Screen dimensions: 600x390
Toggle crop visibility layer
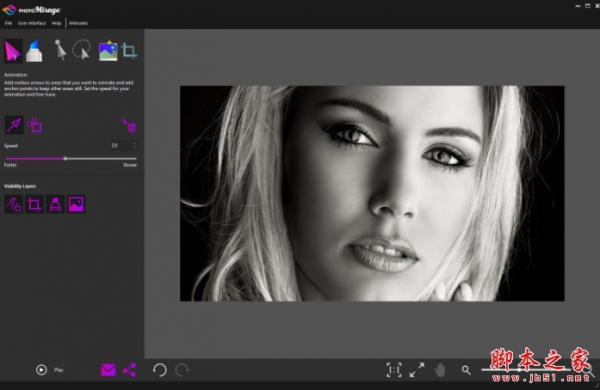pyautogui.click(x=34, y=204)
